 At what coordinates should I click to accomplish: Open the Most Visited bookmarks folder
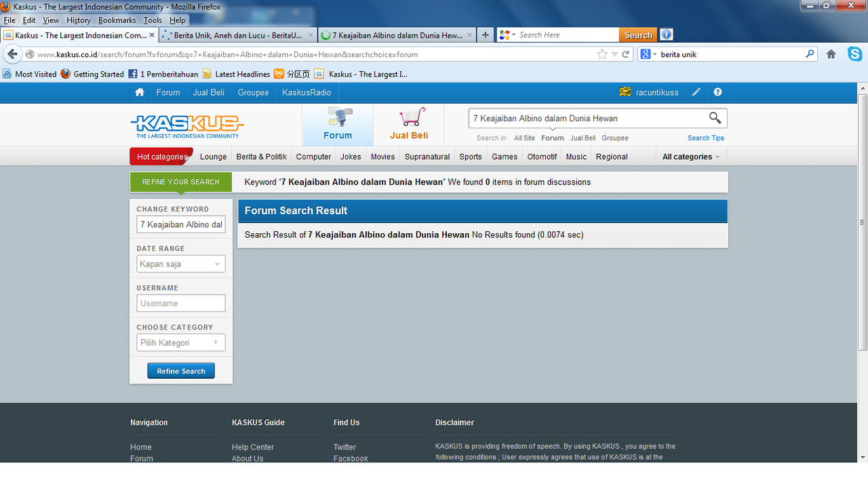(x=30, y=74)
